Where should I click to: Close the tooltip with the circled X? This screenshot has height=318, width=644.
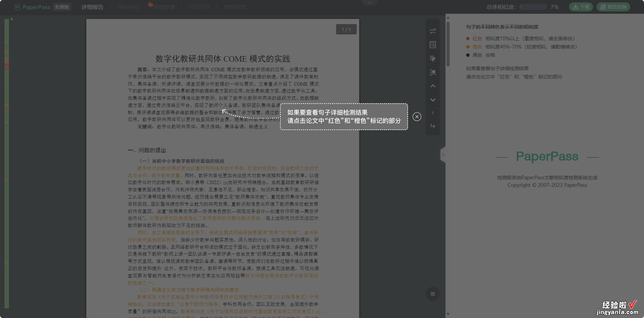tap(417, 117)
